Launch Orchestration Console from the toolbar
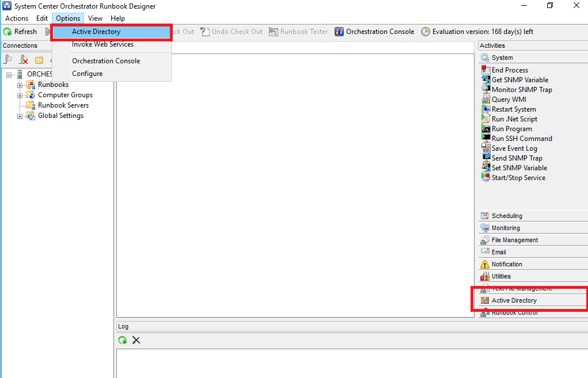The image size is (588, 378). [374, 32]
